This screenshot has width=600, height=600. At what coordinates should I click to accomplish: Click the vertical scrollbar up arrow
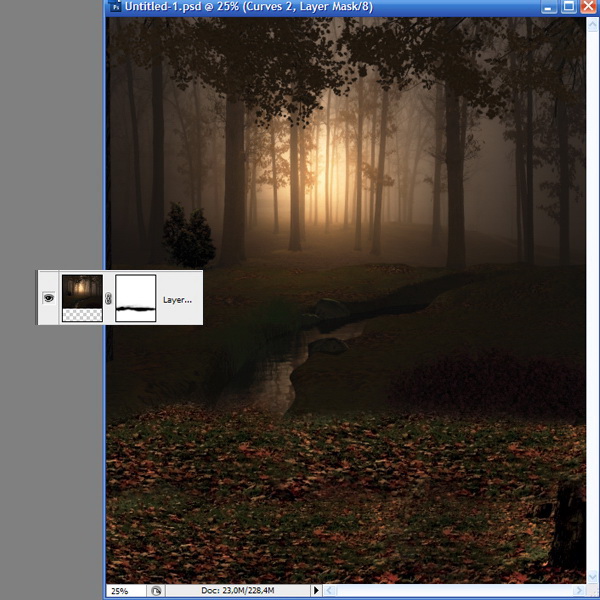593,26
